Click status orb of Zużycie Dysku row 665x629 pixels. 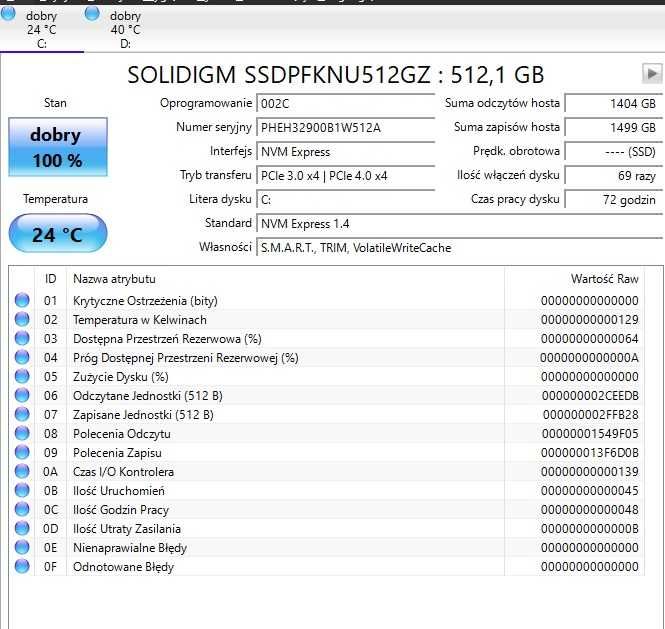click(x=22, y=376)
